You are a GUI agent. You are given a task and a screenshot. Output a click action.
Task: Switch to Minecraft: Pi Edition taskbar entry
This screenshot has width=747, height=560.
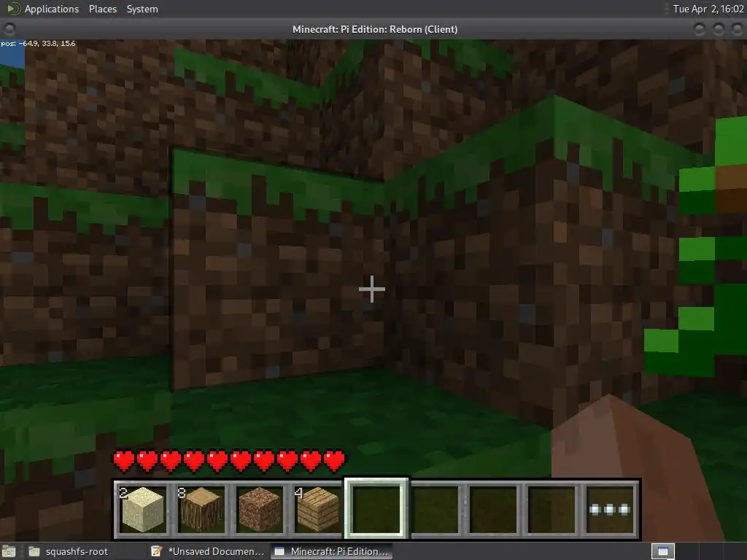coord(332,551)
